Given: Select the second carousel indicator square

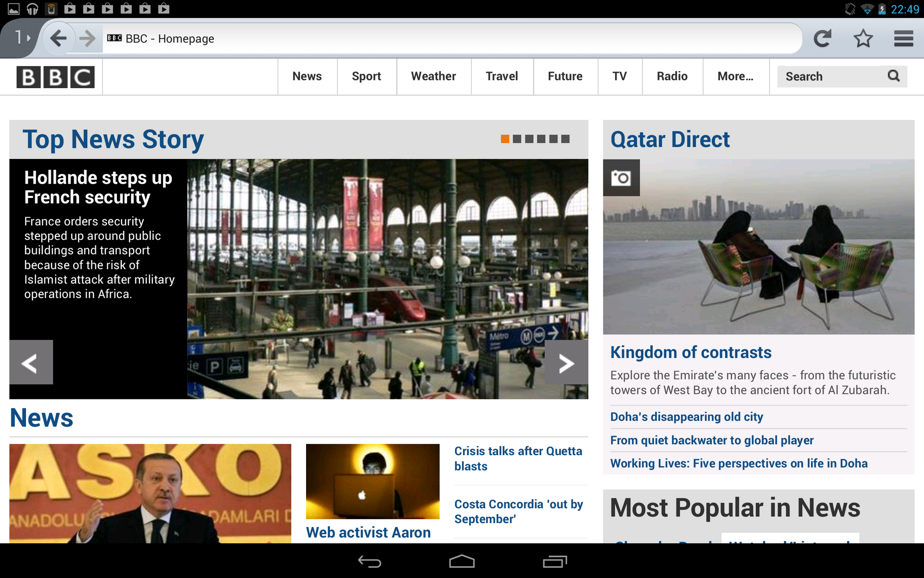Looking at the screenshot, I should 517,139.
